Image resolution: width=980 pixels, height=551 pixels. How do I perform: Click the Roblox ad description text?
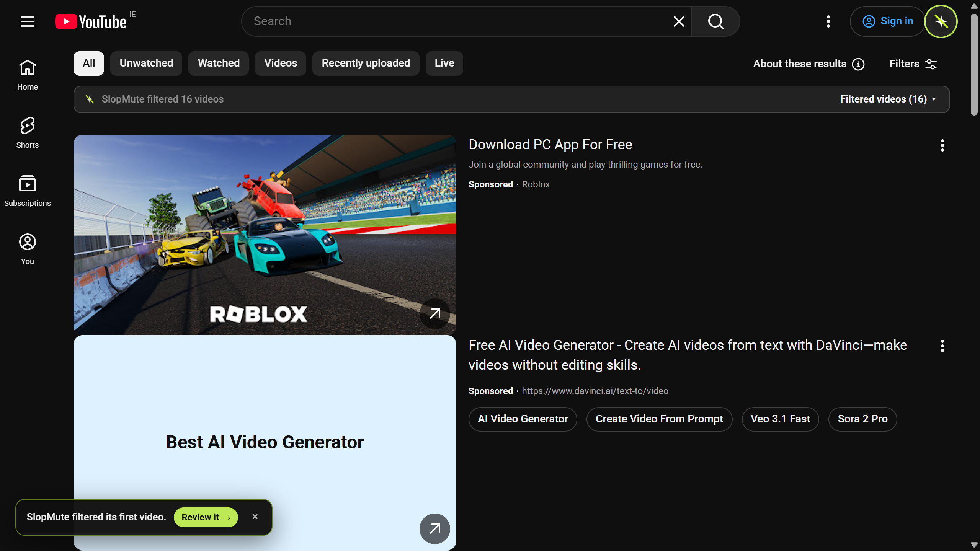click(585, 165)
